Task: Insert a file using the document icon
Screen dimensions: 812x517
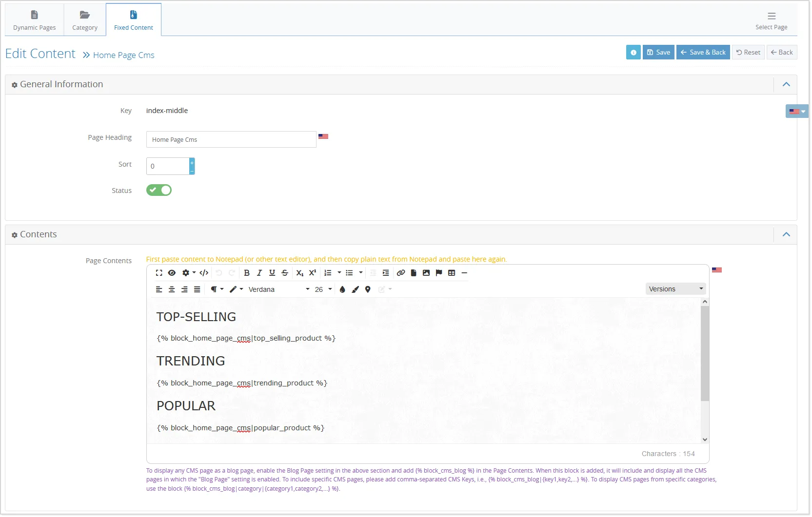Action: (414, 273)
